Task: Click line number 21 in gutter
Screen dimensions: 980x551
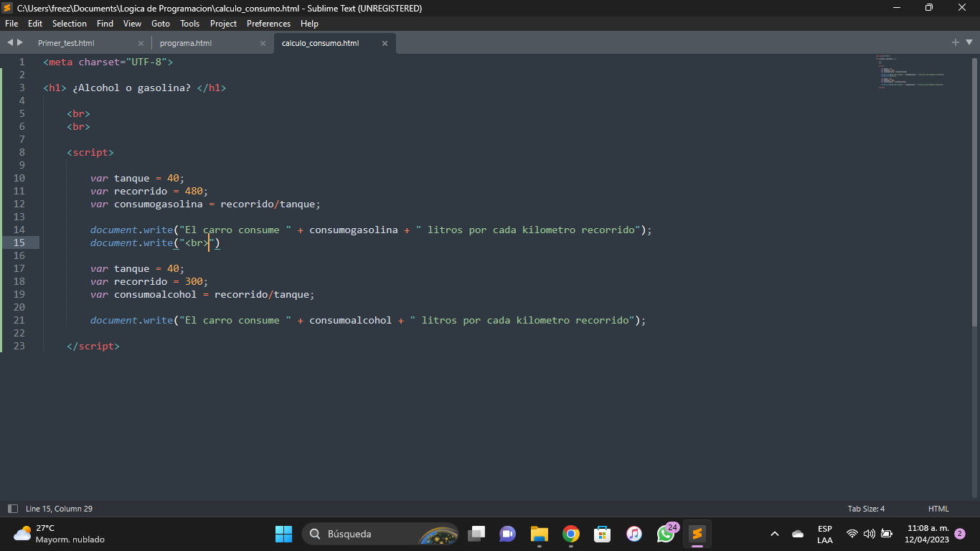Action: (x=19, y=320)
